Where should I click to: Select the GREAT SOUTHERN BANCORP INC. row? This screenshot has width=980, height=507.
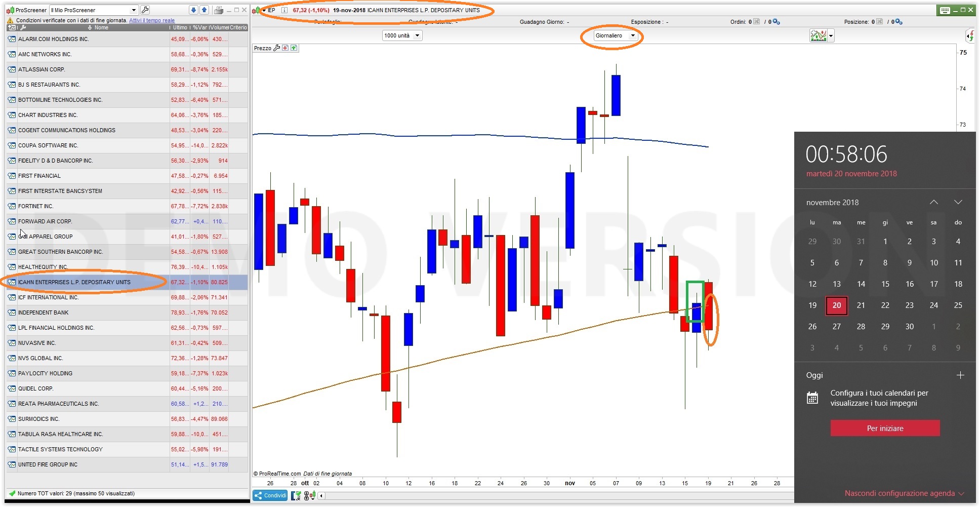(127, 252)
